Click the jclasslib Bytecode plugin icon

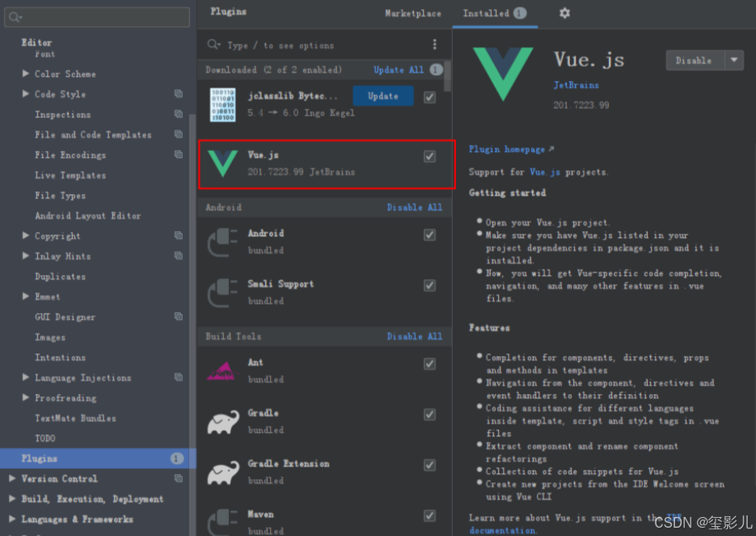click(x=224, y=103)
